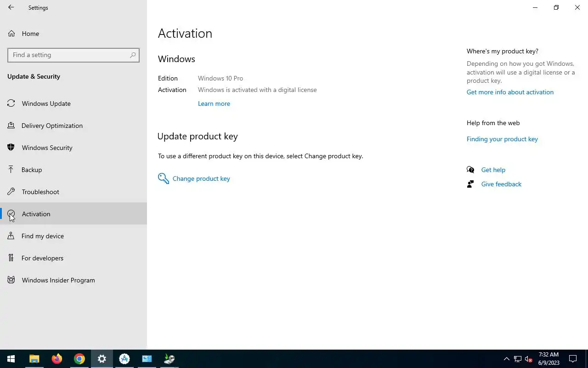Image resolution: width=588 pixels, height=368 pixels.
Task: Click the 'Update product key' heading
Action: (198, 136)
